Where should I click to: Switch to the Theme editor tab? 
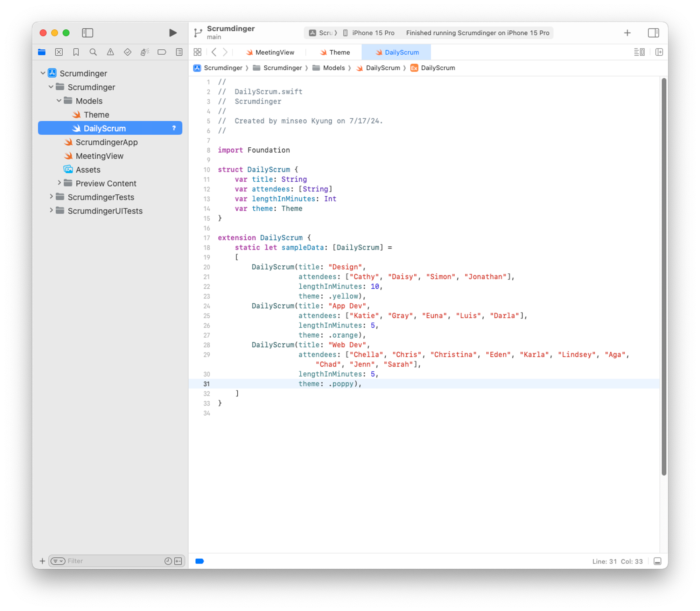[339, 52]
